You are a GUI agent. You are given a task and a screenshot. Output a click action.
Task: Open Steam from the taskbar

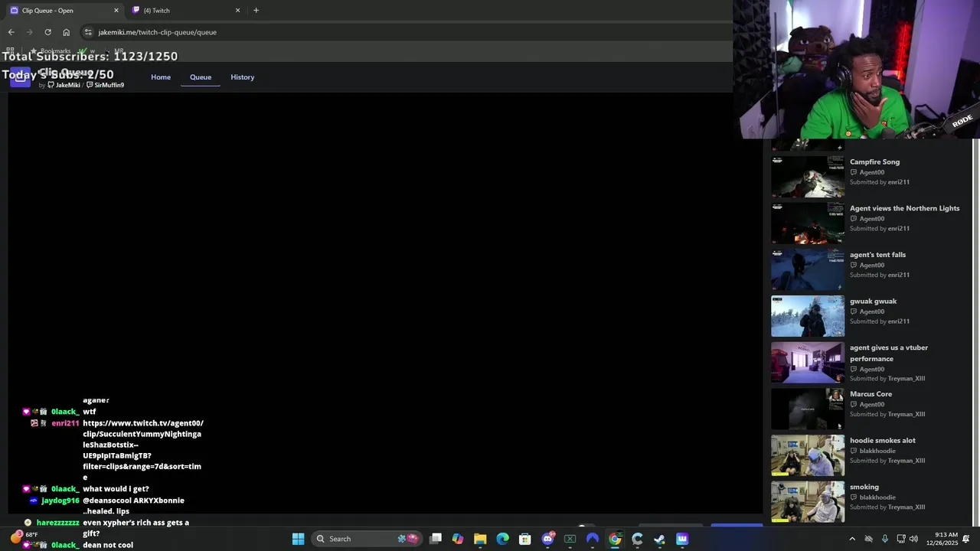(659, 539)
